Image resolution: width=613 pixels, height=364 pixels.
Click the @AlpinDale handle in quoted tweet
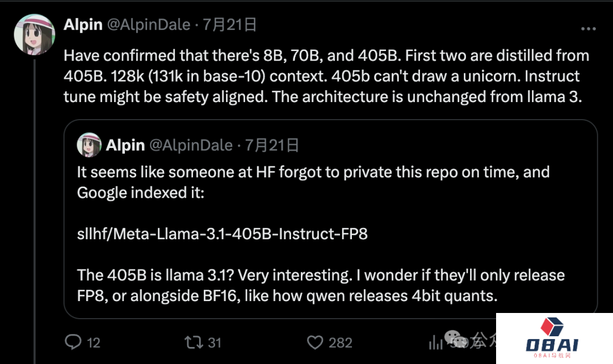coord(191,145)
